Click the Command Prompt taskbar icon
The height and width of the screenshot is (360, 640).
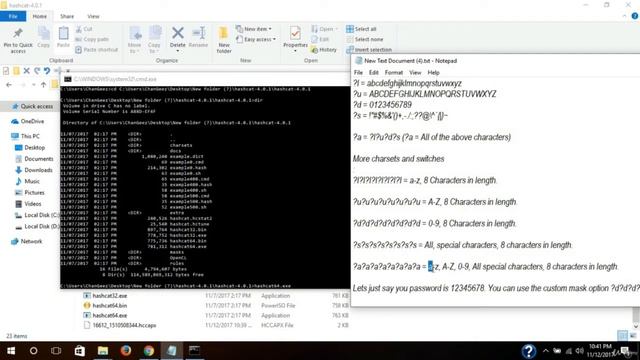point(195,351)
